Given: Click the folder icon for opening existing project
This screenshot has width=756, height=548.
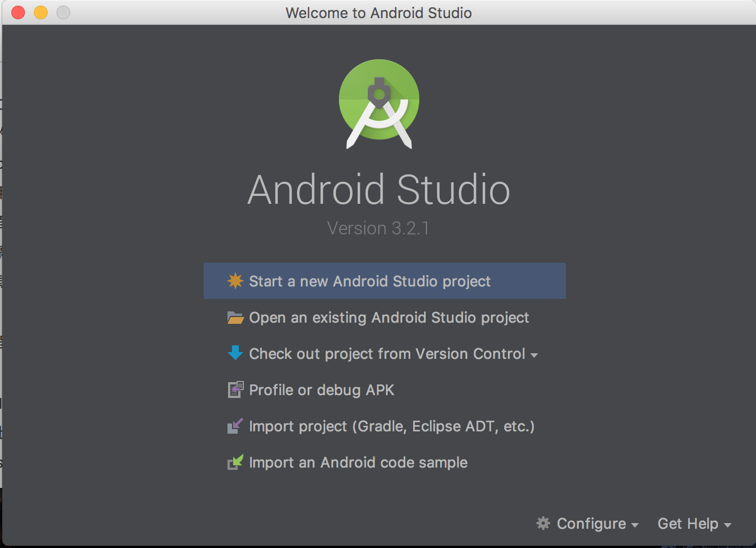Looking at the screenshot, I should (x=235, y=318).
